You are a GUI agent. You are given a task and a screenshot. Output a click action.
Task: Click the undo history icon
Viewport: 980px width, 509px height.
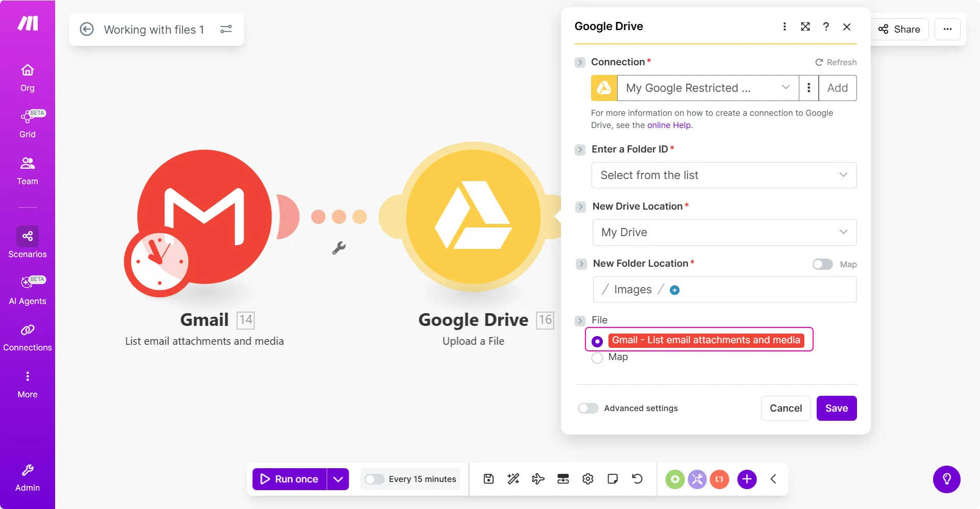pos(638,479)
